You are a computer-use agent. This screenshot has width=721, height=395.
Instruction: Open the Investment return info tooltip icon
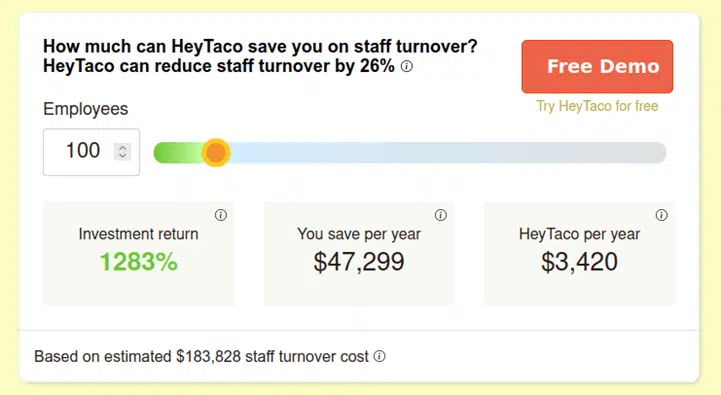click(x=221, y=215)
